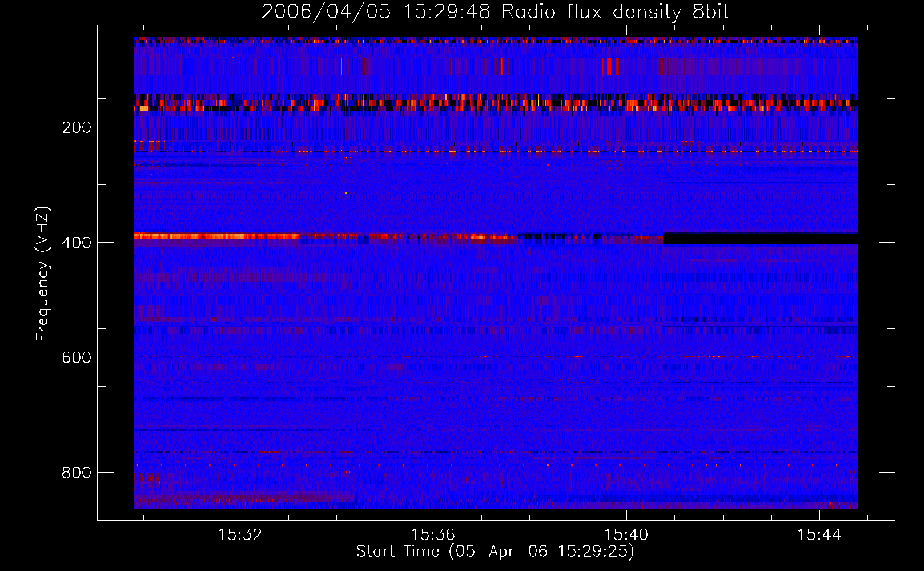Click the 400 frequency tick label
924x571 pixels.
pyautogui.click(x=77, y=243)
